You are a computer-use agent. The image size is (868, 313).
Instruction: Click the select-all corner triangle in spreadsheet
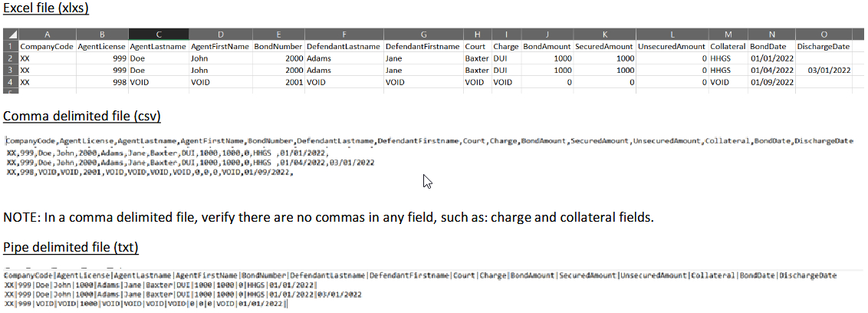coord(11,35)
